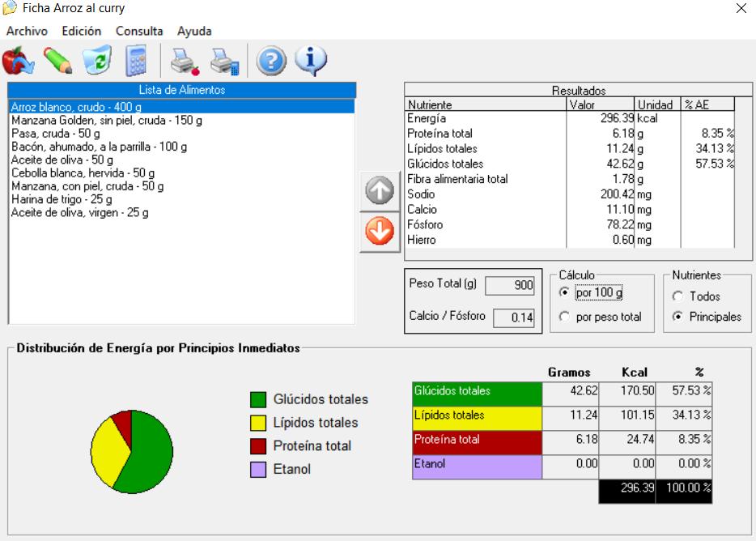
Task: Click the green pencil edit icon
Action: point(57,61)
